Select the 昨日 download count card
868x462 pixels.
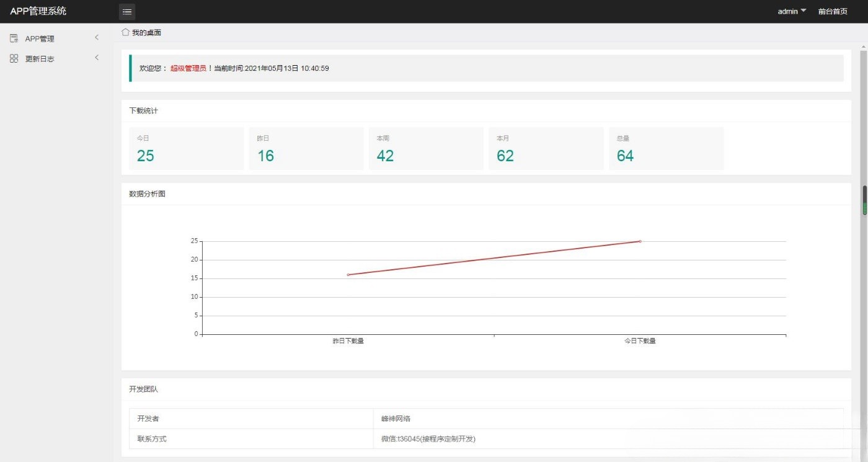306,149
